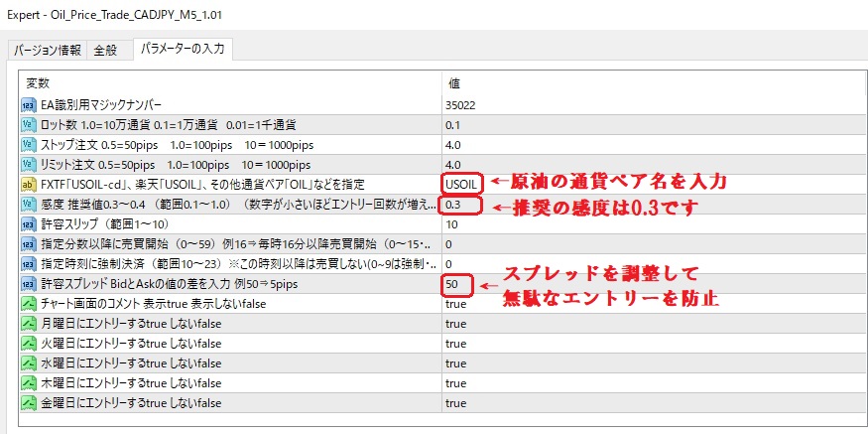Select the 木曜日にエントリーする label
868x434 pixels.
click(131, 383)
